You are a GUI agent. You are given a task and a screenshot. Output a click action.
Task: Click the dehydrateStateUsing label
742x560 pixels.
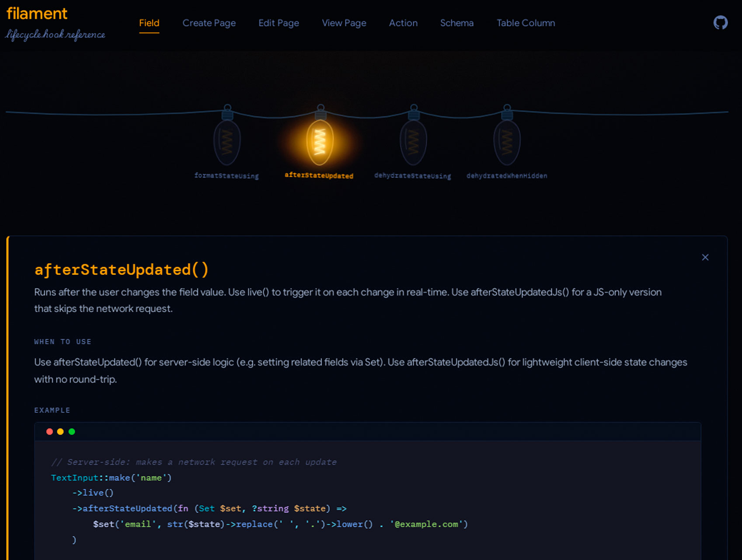click(412, 176)
